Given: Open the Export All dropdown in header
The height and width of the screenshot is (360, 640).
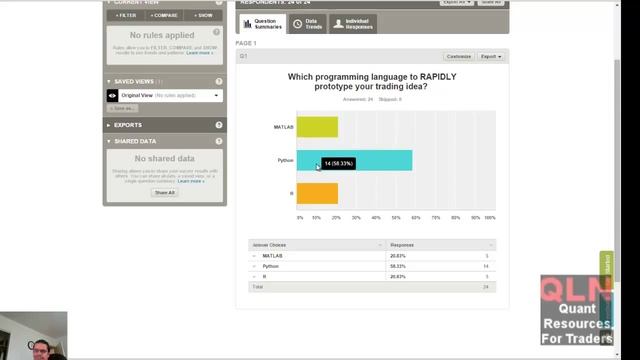Looking at the screenshot, I should (457, 2).
